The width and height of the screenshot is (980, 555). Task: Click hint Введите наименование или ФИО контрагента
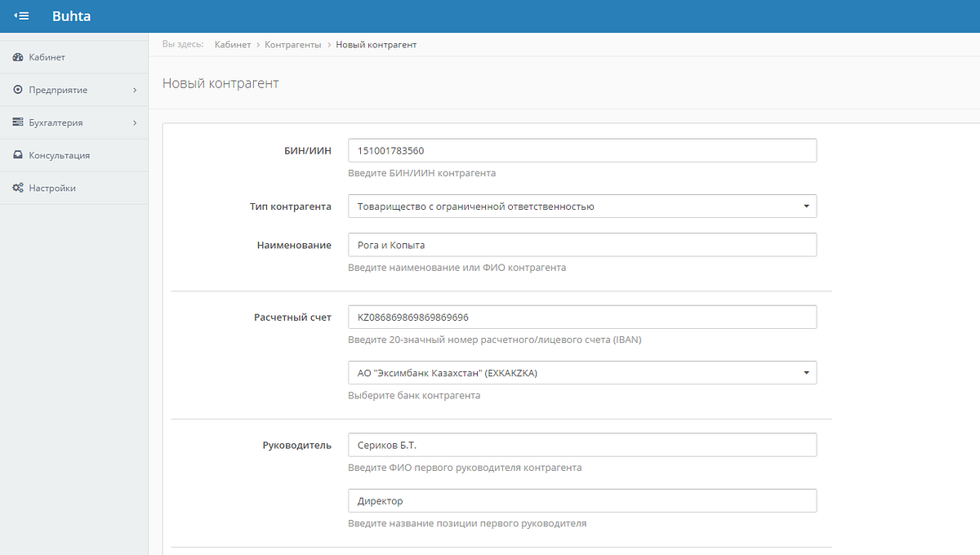(x=457, y=267)
